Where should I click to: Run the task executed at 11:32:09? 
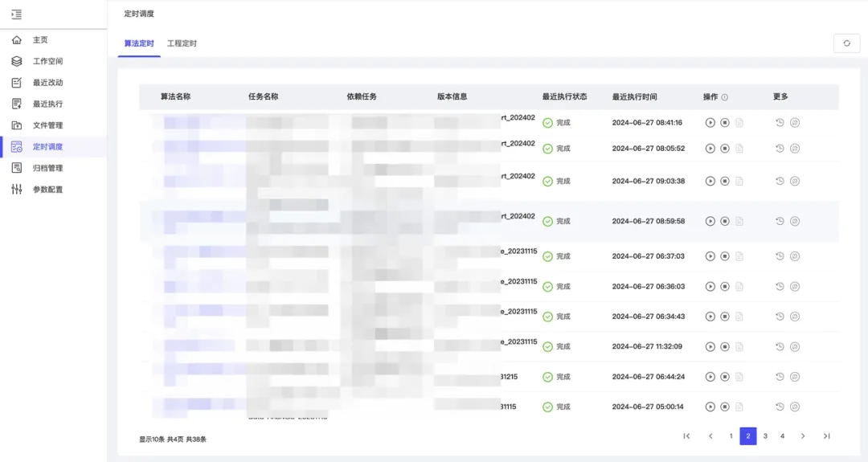coord(710,347)
